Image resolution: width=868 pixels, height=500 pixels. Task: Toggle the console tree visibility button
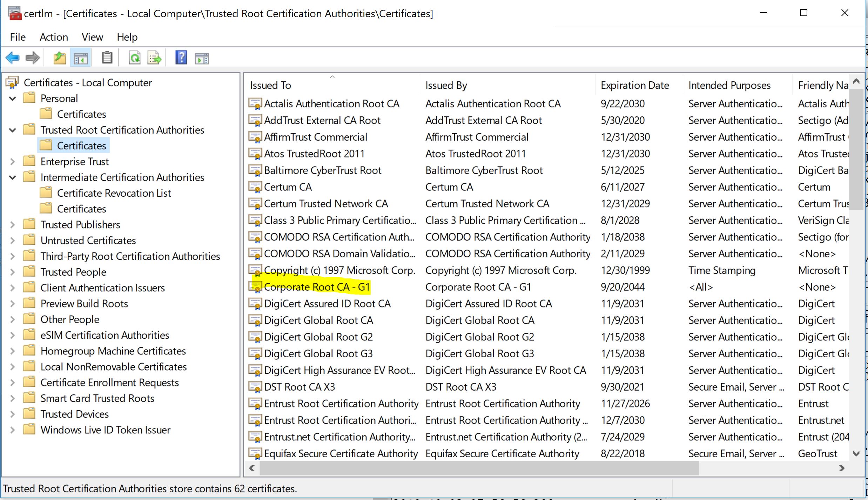click(x=81, y=58)
